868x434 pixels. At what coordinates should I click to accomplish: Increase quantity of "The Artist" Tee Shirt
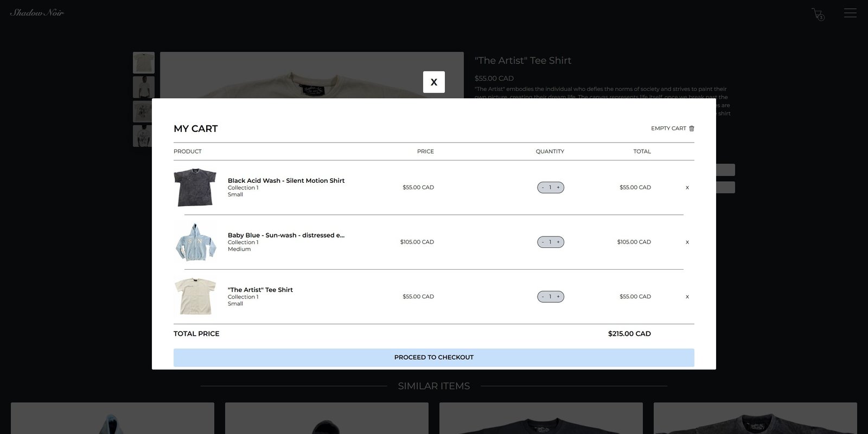click(x=558, y=297)
